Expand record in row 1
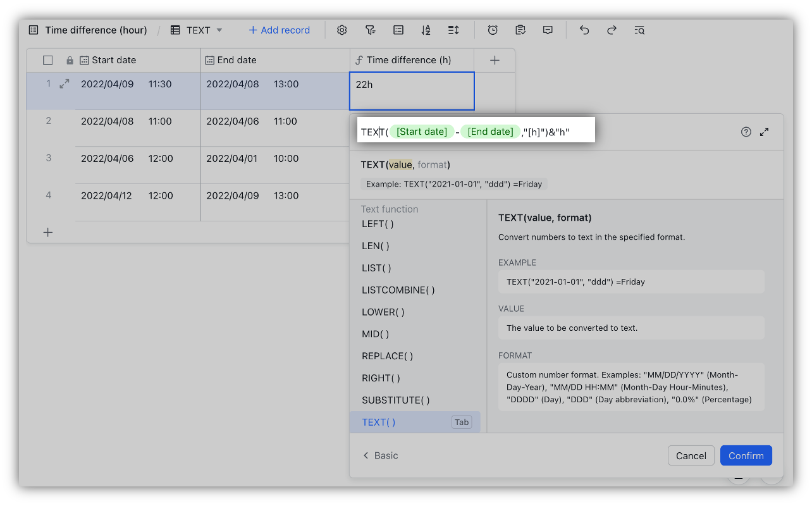Image resolution: width=812 pixels, height=506 pixels. (x=65, y=83)
